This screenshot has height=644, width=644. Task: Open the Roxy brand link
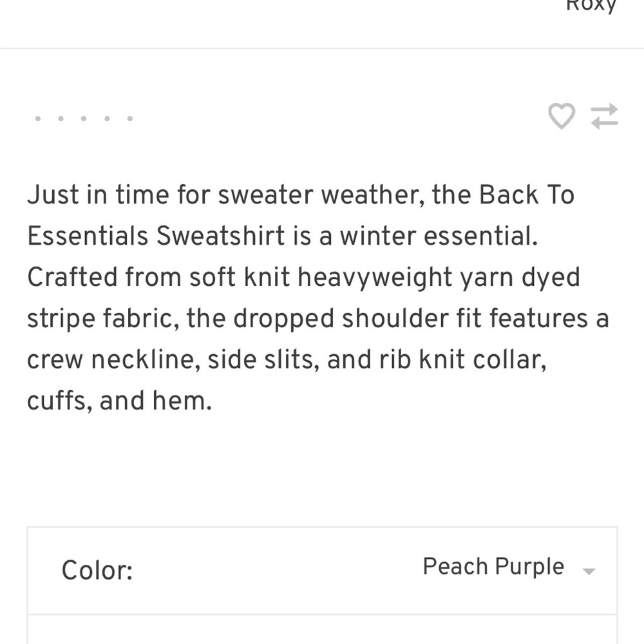(591, 5)
